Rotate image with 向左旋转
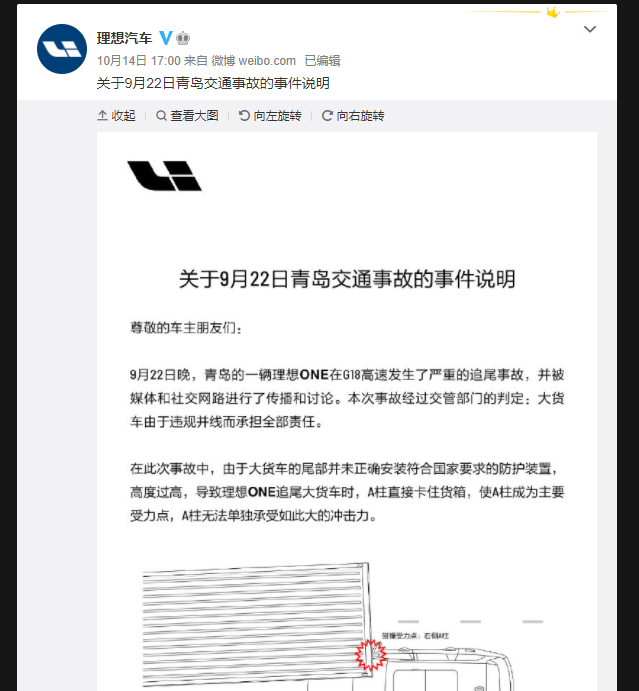This screenshot has width=639, height=691. coord(270,115)
